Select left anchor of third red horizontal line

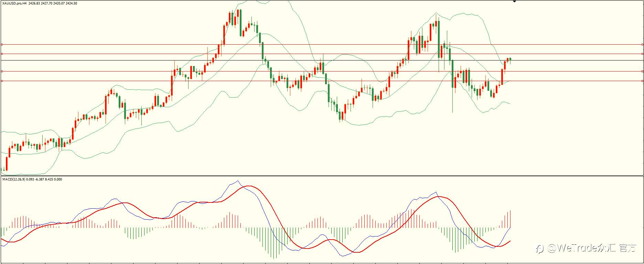2,71
